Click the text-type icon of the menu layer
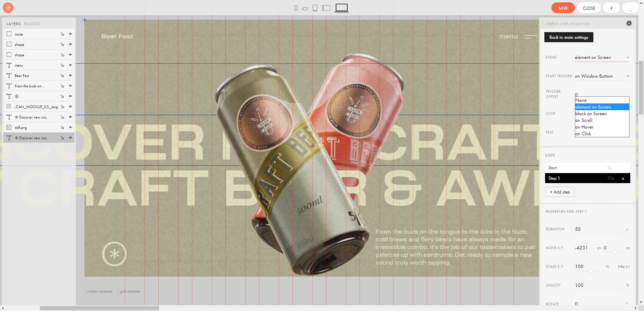Viewport: 644px width, 311px height. coord(9,65)
